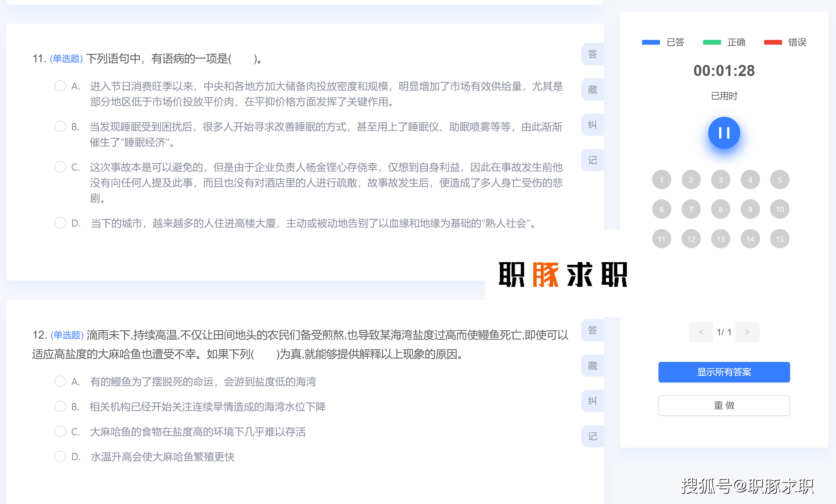Jump to question number 15

pyautogui.click(x=779, y=239)
